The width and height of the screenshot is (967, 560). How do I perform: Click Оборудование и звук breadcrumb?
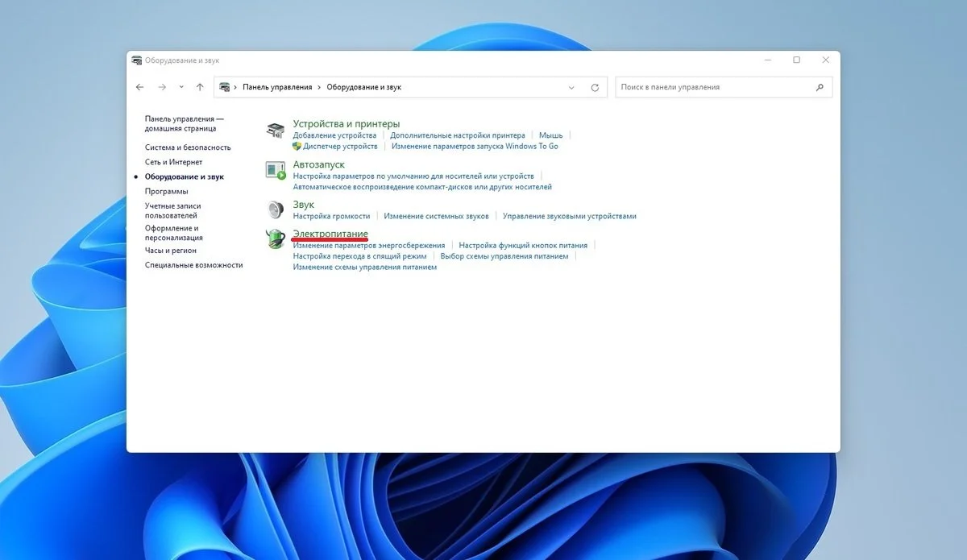click(x=363, y=87)
